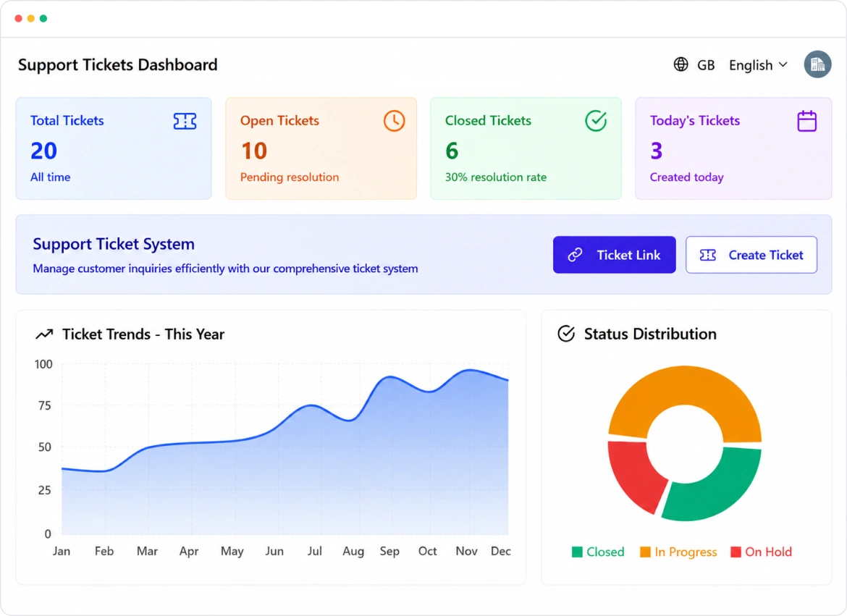Toggle the On Hold legend red swatch
Image resolution: width=847 pixels, height=616 pixels.
[736, 552]
